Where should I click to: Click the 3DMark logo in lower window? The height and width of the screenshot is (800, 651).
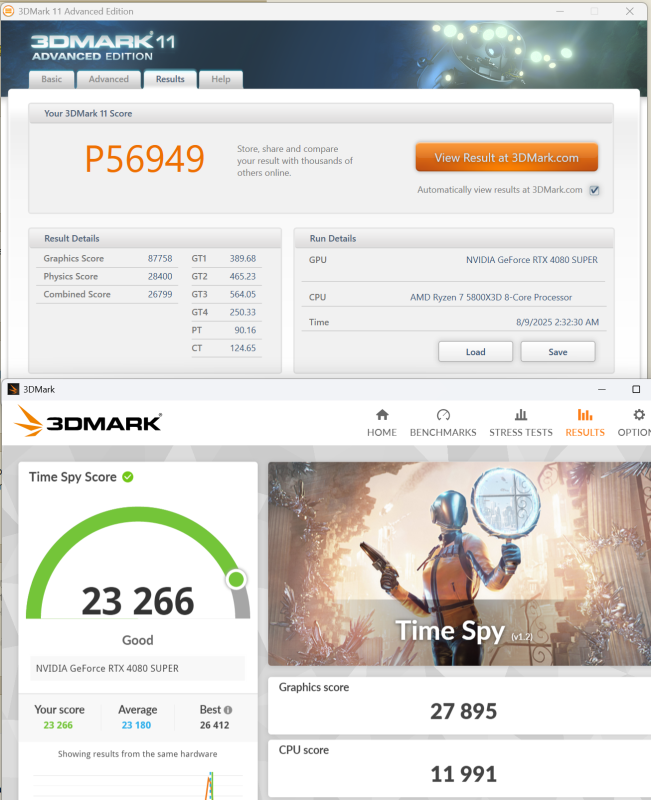[x=88, y=421]
